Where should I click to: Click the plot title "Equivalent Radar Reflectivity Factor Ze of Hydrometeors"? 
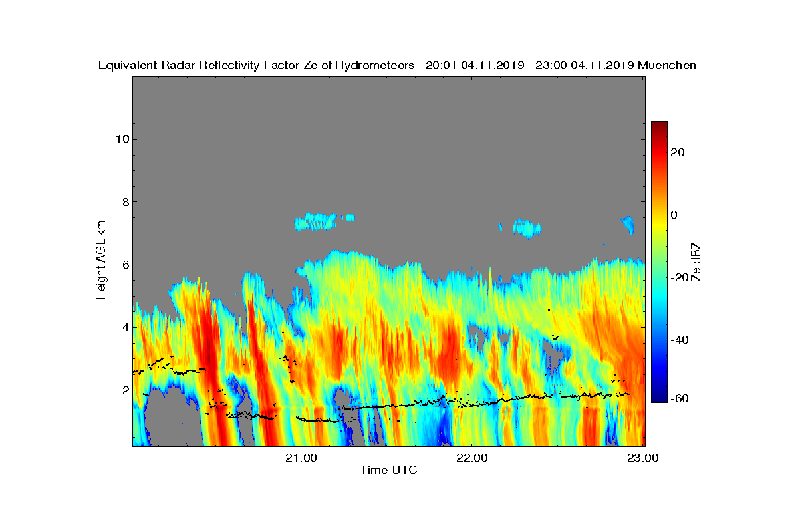pyautogui.click(x=257, y=65)
